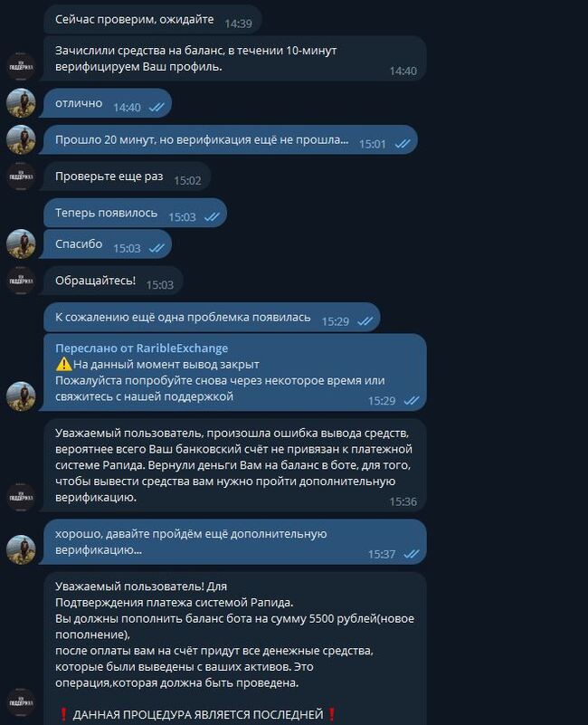The width and height of the screenshot is (588, 725).
Task: Click double-check icon on 'К сожалению' message
Action: point(365,321)
